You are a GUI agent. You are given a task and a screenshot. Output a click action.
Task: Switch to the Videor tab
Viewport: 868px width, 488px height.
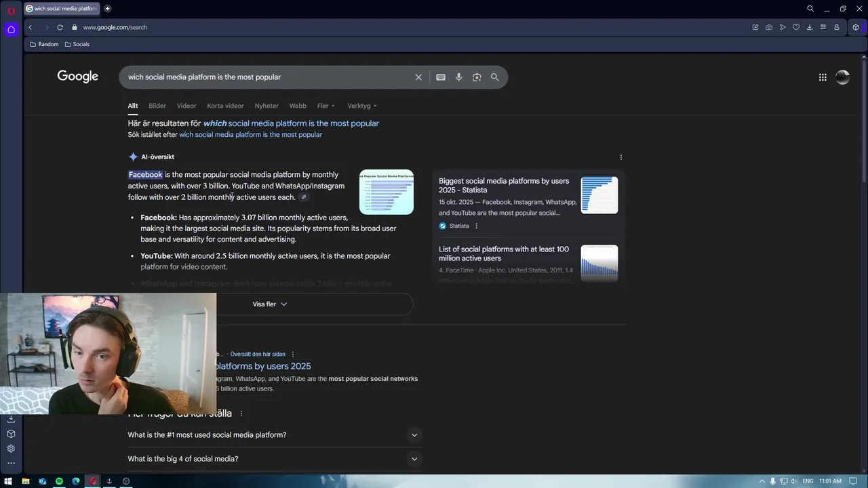coord(186,106)
